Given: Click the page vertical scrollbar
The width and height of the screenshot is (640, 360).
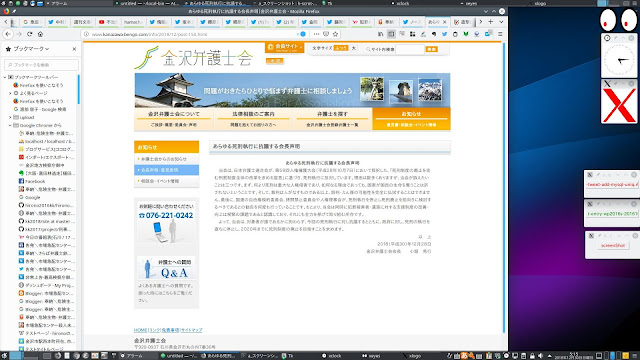Looking at the screenshot, I should coord(504,188).
